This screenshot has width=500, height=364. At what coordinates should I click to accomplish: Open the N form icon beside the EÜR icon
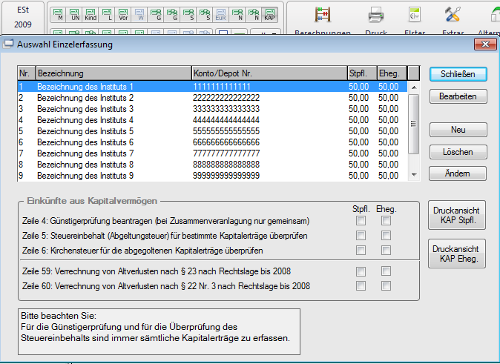[x=237, y=15]
